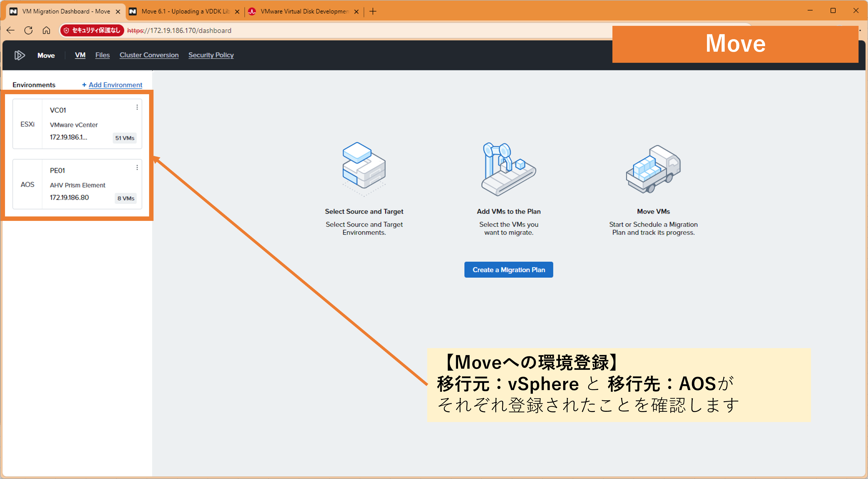Open the VC01 environment options menu
Viewport: 868px width, 479px height.
tap(137, 107)
